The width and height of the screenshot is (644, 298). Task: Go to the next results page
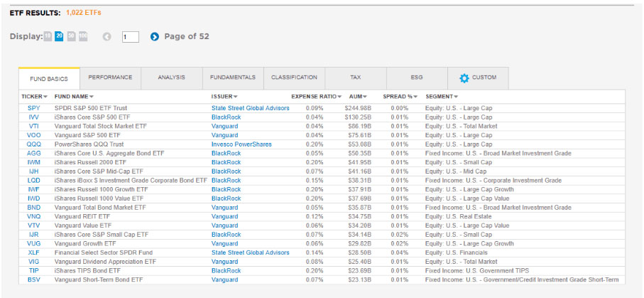[x=154, y=37]
